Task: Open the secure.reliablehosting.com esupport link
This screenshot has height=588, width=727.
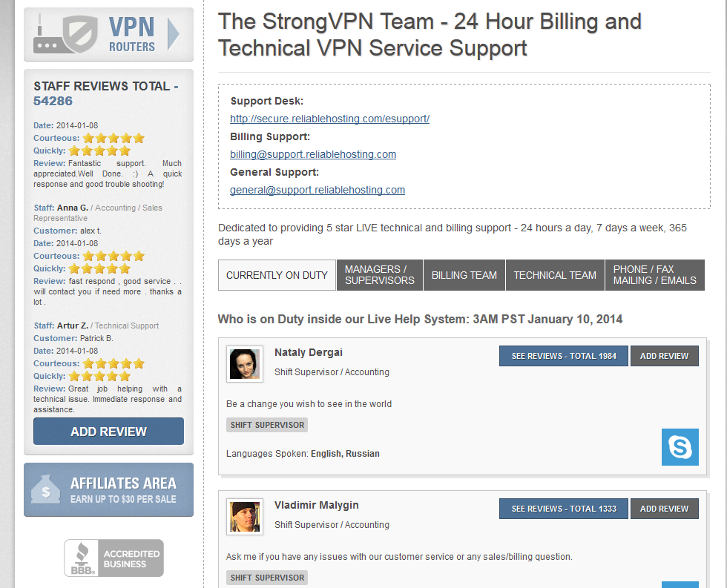Action: tap(329, 119)
